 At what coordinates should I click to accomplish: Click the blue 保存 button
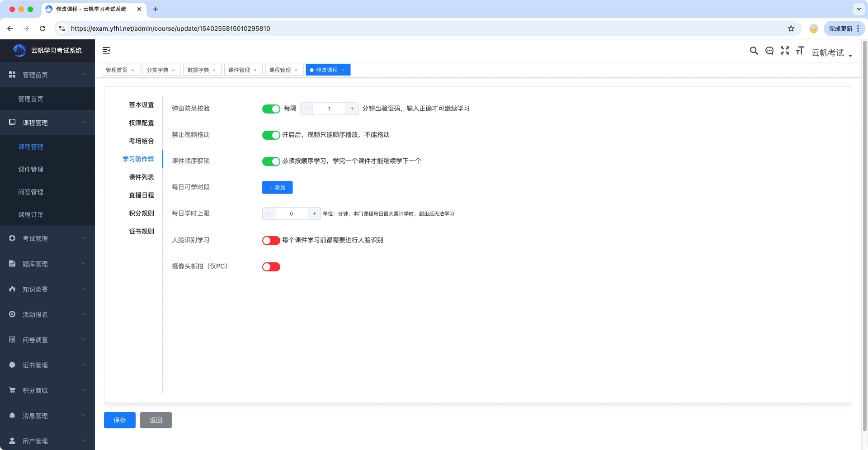(x=120, y=420)
